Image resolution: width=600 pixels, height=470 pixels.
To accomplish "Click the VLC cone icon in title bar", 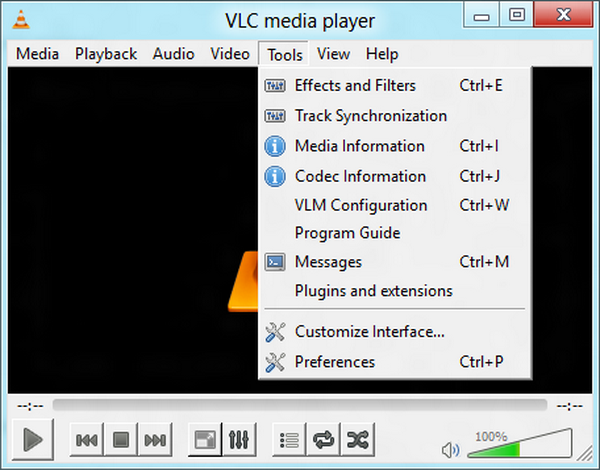I will (21, 20).
